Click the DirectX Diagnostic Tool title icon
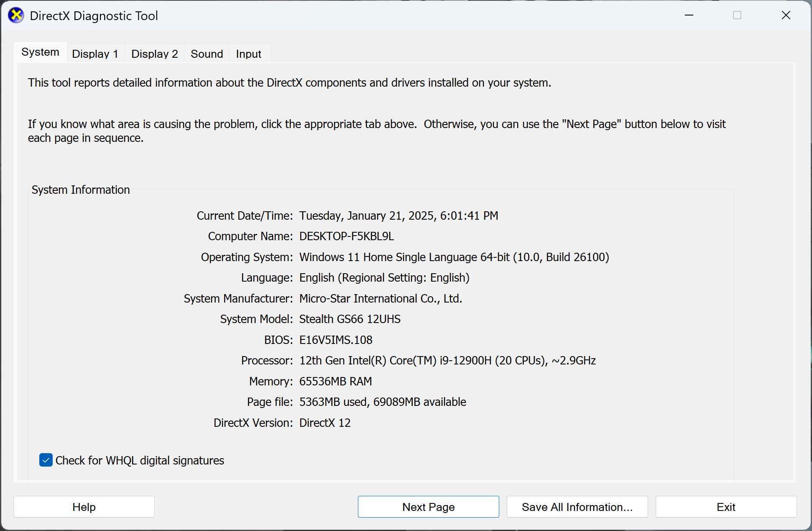The image size is (812, 531). coord(16,15)
